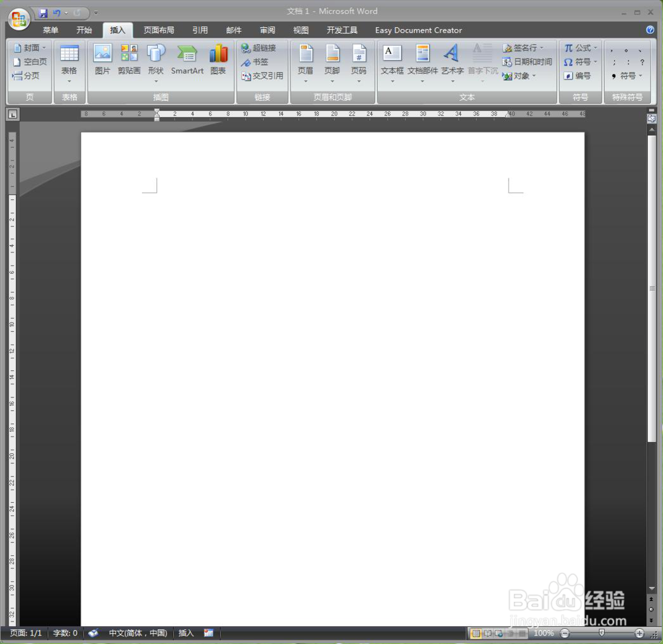Expand the Ω Symbol (符号) dropdown
The width and height of the screenshot is (663, 644).
pyautogui.click(x=595, y=62)
